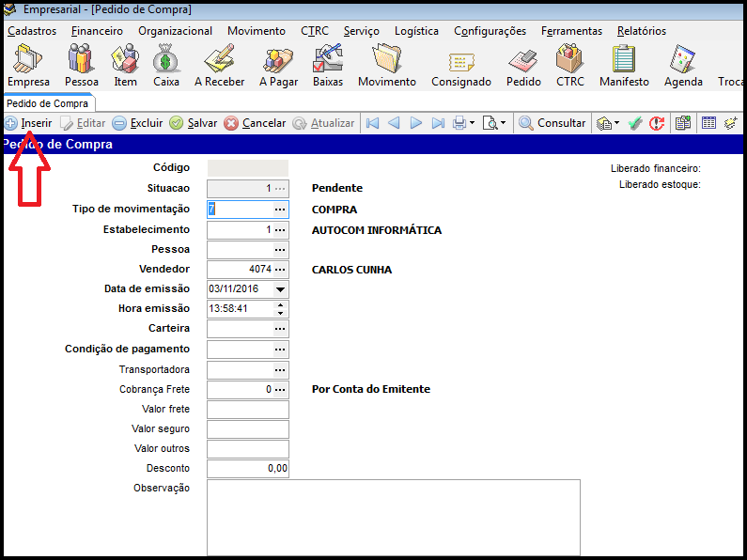Open the Financeiro menu
The width and height of the screenshot is (747, 560).
point(97,31)
